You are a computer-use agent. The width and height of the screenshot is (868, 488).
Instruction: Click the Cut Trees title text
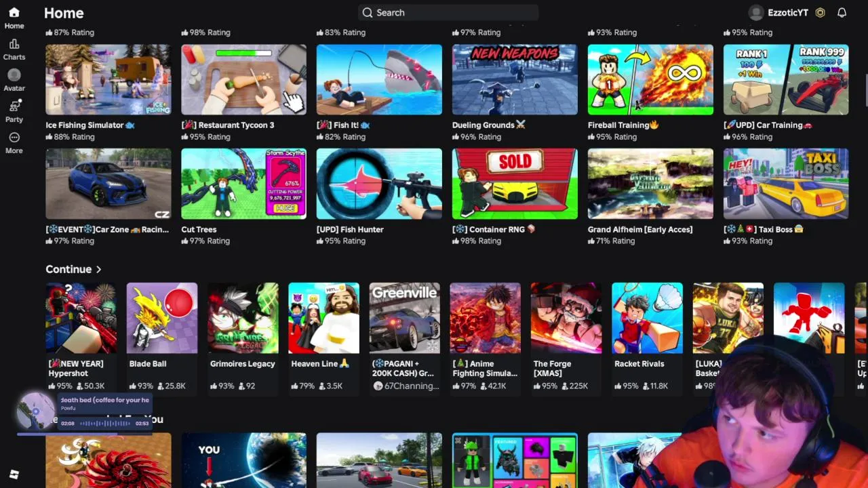pos(199,230)
